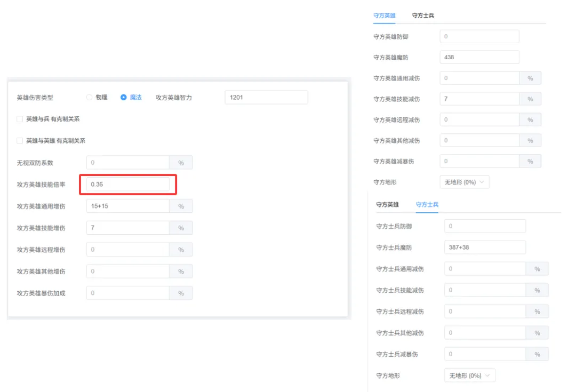Edit the 守方士兵魔防 field showing 387+38
Screen dimensions: 576x392
[x=485, y=247]
